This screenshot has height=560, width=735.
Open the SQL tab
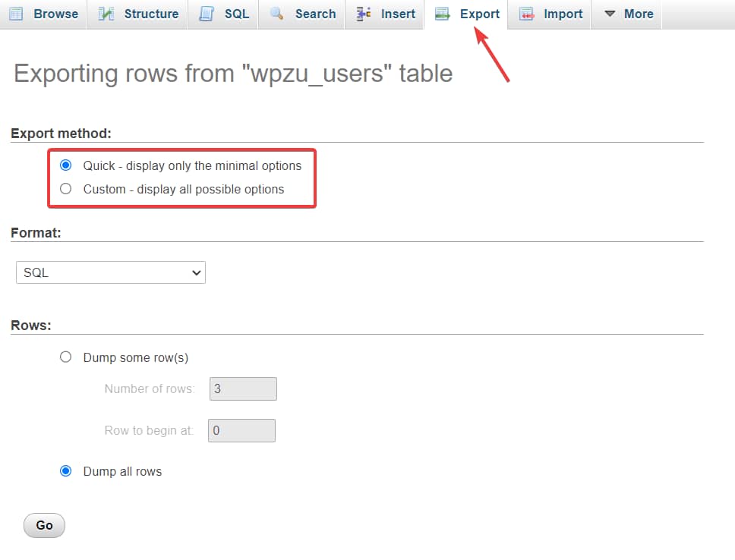click(223, 14)
